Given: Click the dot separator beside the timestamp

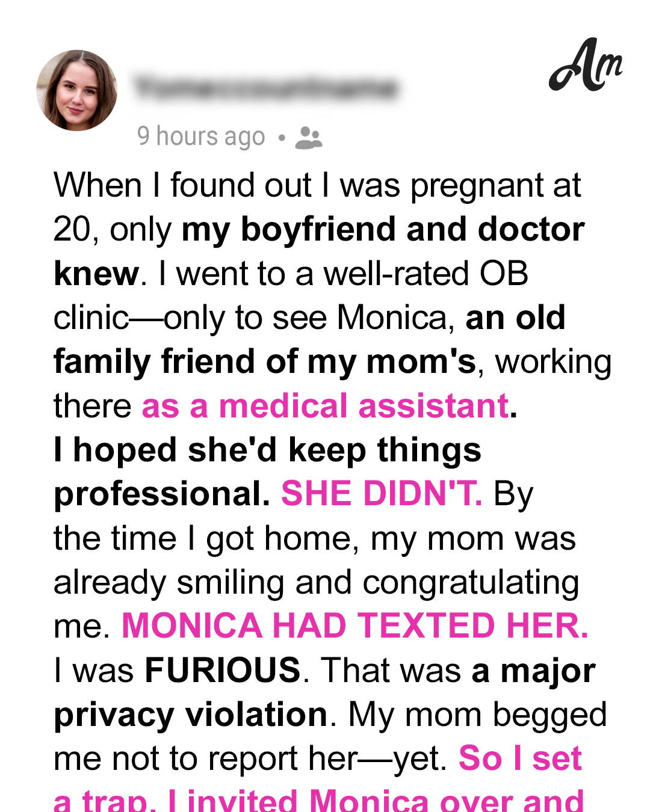Looking at the screenshot, I should [281, 138].
